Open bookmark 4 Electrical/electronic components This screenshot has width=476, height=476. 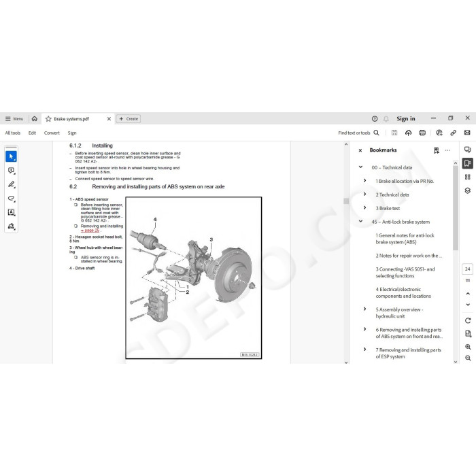(403, 292)
